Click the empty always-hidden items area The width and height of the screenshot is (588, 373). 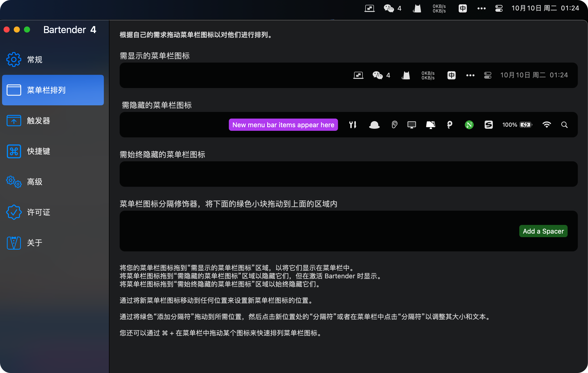point(348,174)
